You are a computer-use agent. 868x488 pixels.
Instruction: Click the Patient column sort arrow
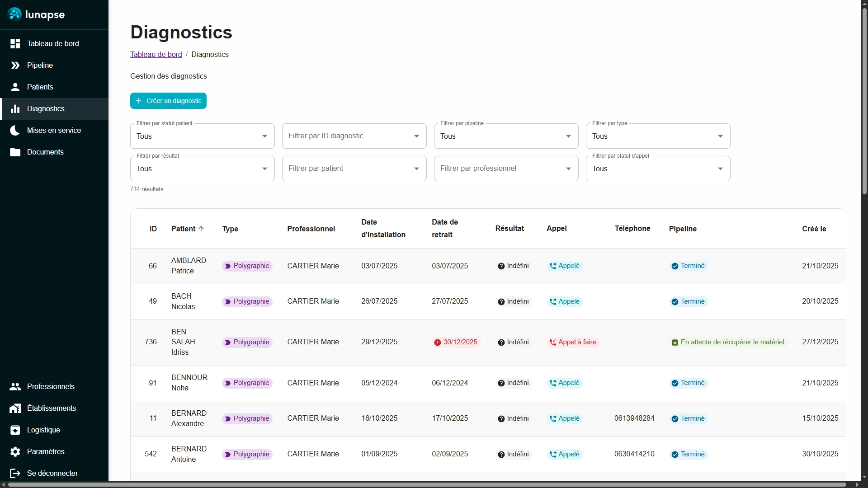201,229
